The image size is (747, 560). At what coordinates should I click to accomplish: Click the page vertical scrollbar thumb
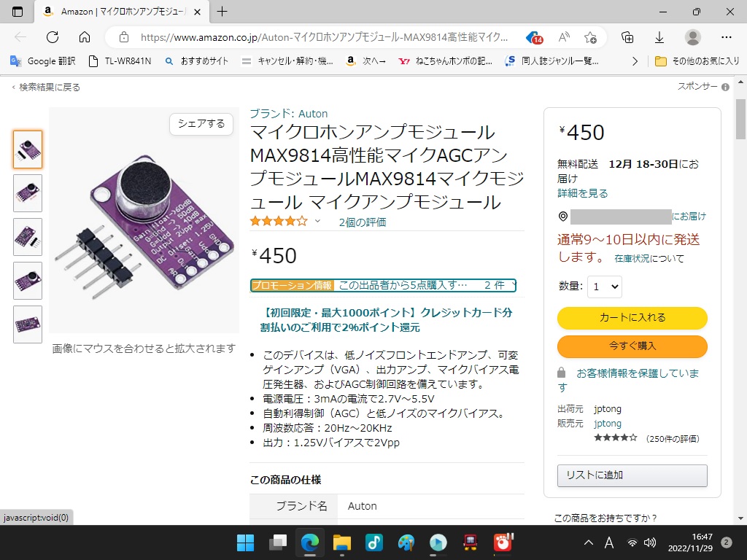740,118
